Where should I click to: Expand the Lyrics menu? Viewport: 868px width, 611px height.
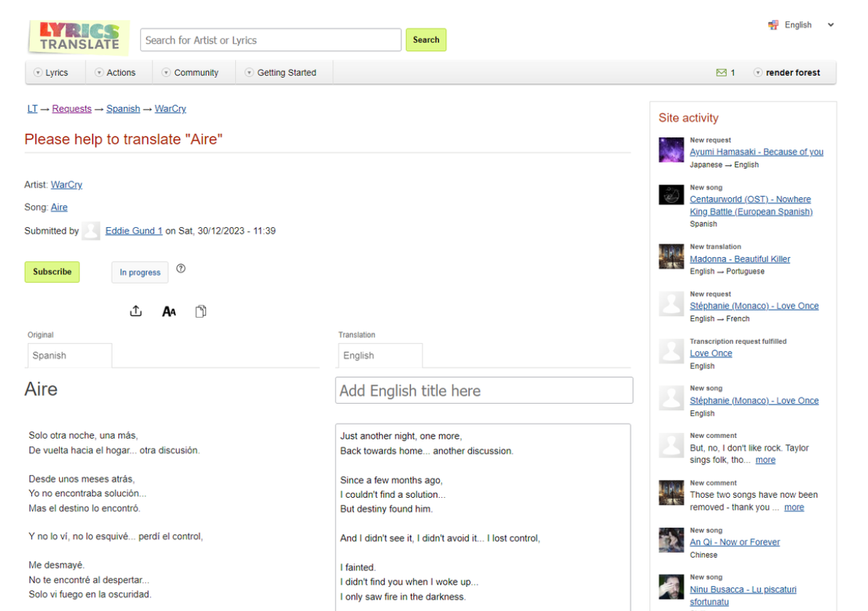click(x=51, y=73)
